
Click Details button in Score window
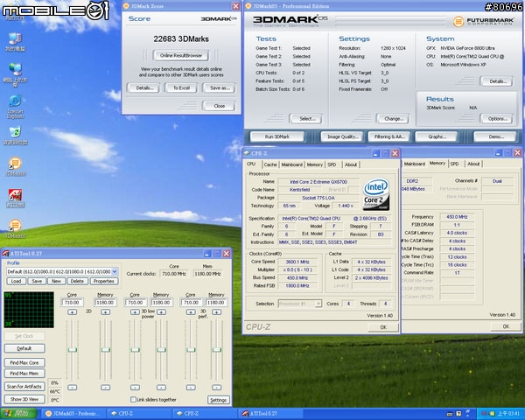tap(144, 88)
